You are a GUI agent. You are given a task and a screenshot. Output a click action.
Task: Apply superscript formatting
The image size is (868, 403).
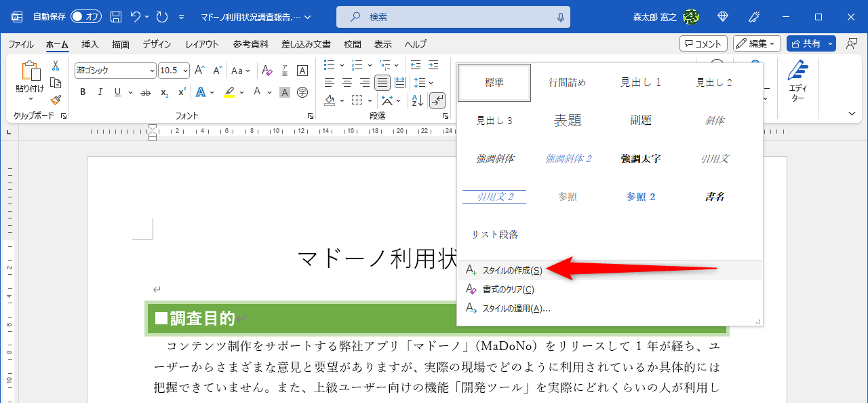point(181,92)
